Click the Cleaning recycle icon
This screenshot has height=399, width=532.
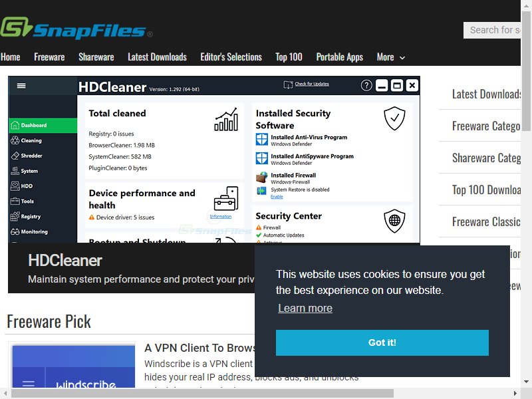click(15, 140)
